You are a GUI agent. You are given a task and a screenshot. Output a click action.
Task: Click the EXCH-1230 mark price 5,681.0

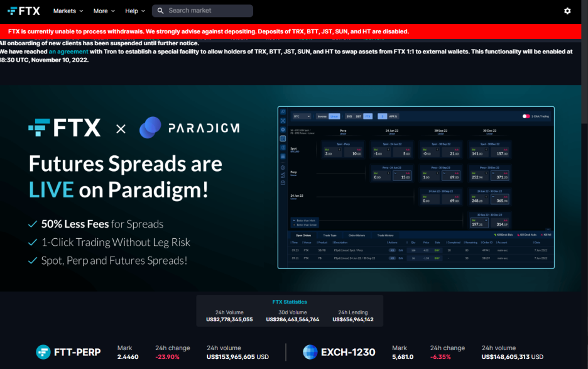tap(403, 357)
